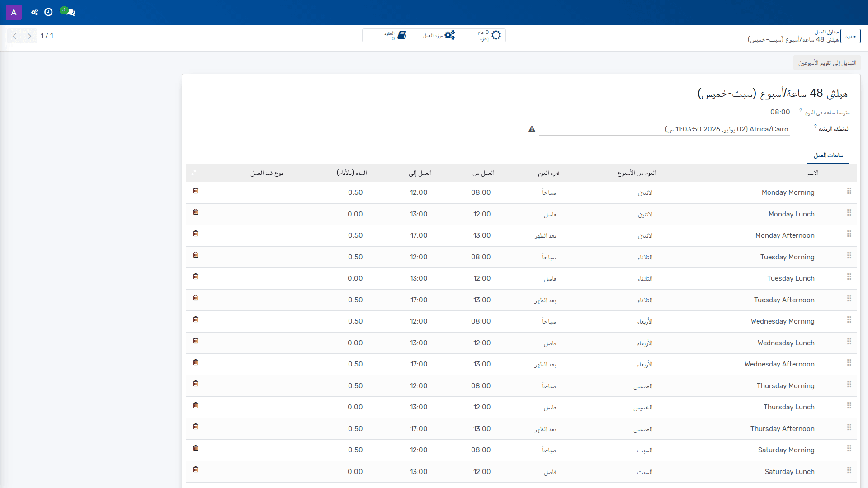Open the activities clock icon
The width and height of the screenshot is (868, 488).
pyautogui.click(x=48, y=12)
